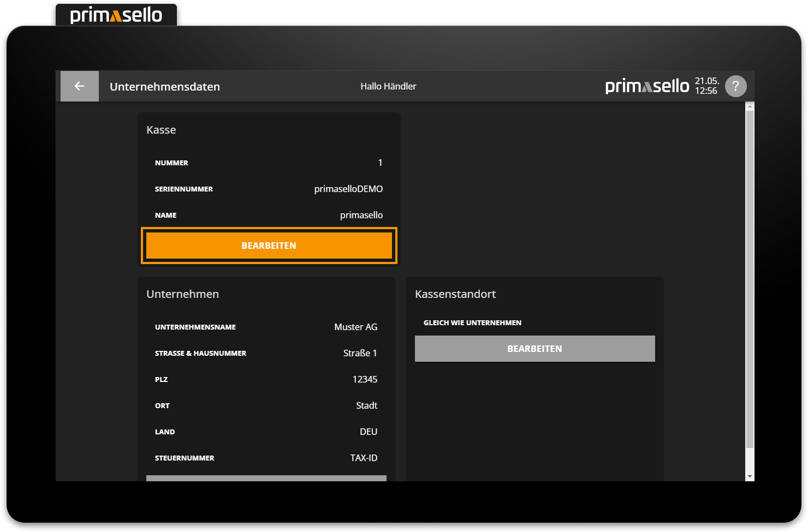Click the Steuernummer value TAX-ID
This screenshot has width=808, height=532.
tap(364, 458)
